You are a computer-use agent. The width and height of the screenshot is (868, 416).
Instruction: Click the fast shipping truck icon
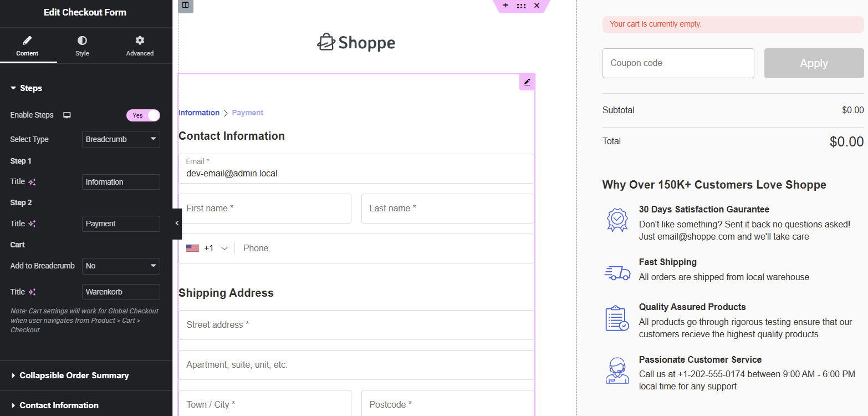pyautogui.click(x=617, y=272)
